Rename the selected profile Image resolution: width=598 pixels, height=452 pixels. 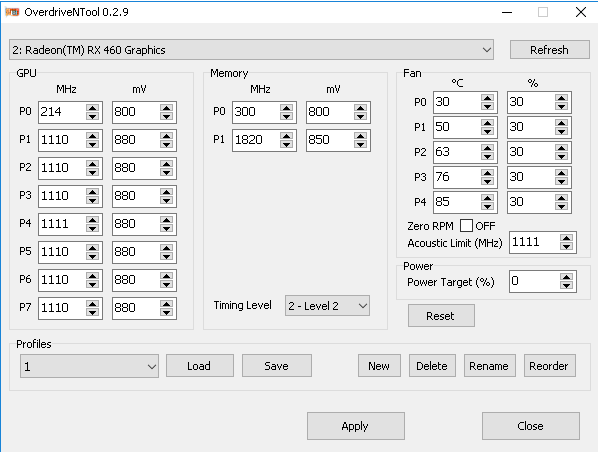click(x=489, y=366)
